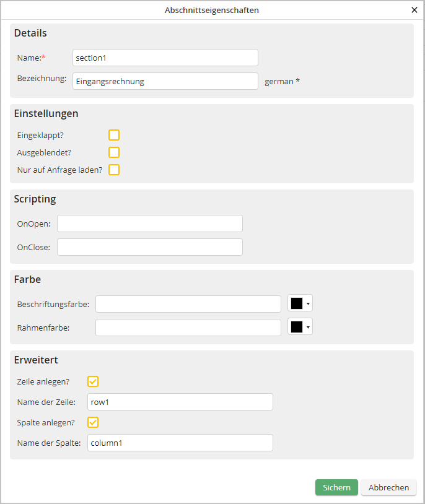
Task: Focus the Beschriftungsfarbe text field
Action: coord(188,304)
